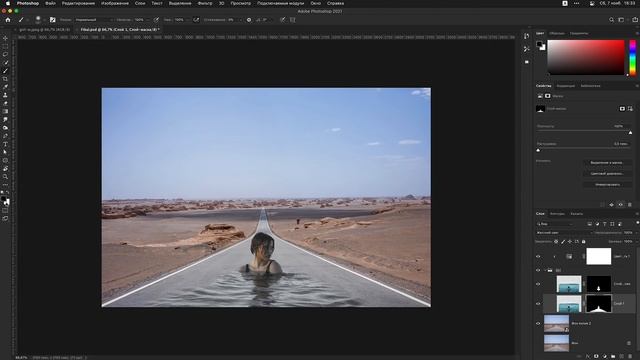Screen dimensions: 640x360
Task: Select the Hand tool
Action: tap(5, 169)
